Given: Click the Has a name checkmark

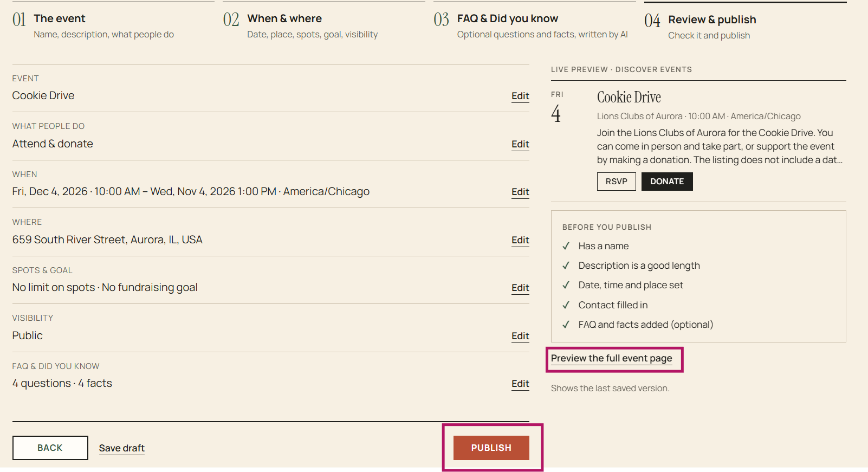Looking at the screenshot, I should coord(566,246).
